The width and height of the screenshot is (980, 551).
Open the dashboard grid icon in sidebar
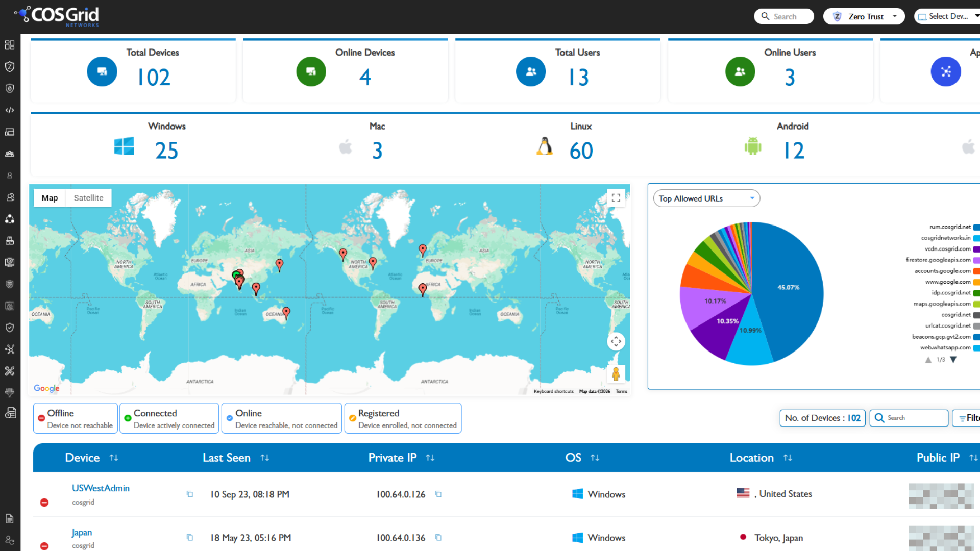(x=10, y=45)
